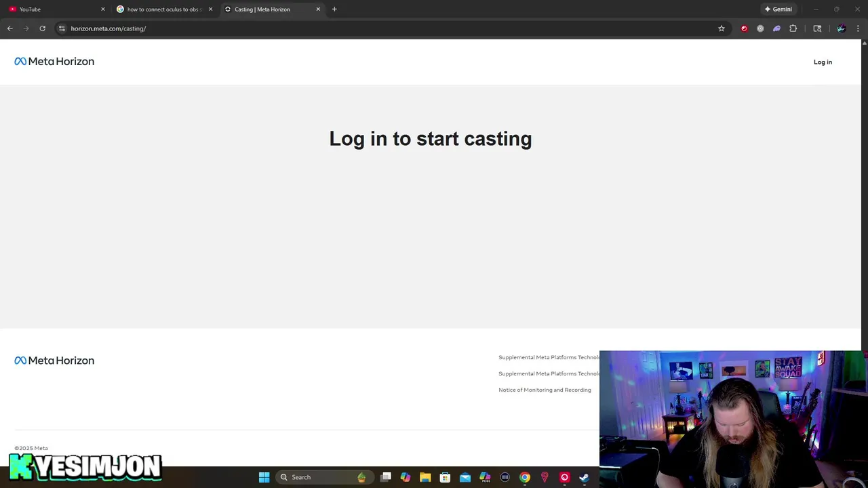Open the gray ring extension icon
This screenshot has height=488, width=868.
(760, 28)
